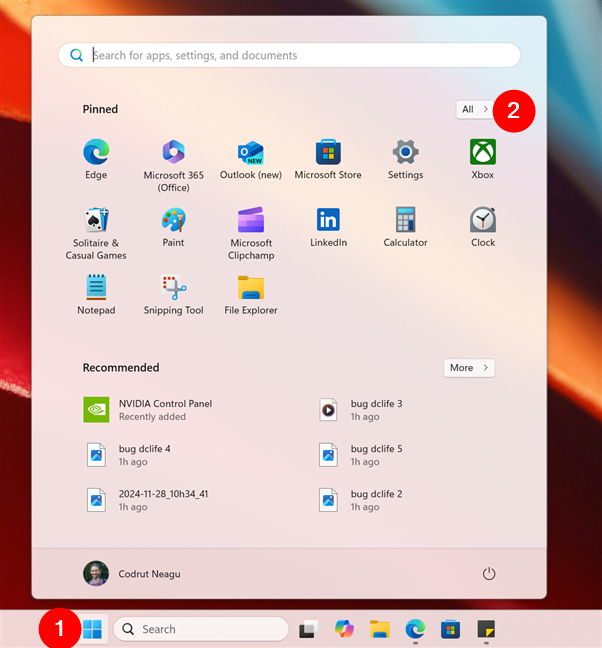
Task: Open the LinkedIn app
Action: [328, 227]
